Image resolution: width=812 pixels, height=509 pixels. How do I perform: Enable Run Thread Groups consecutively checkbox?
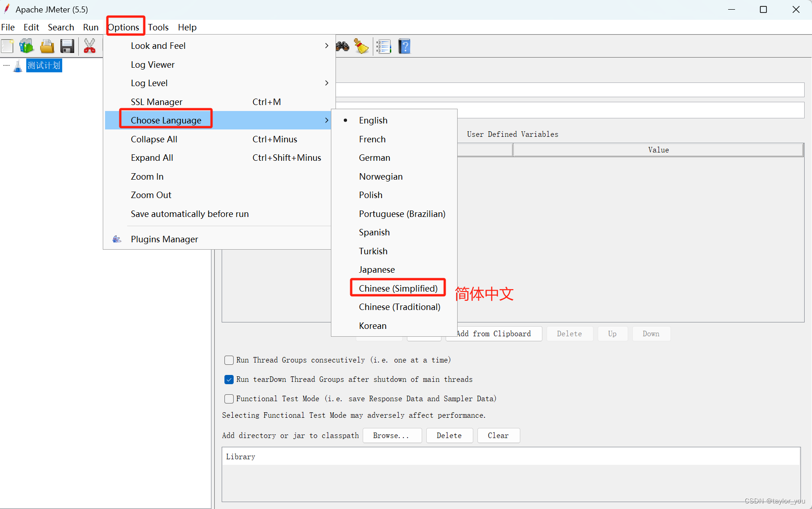pyautogui.click(x=229, y=360)
